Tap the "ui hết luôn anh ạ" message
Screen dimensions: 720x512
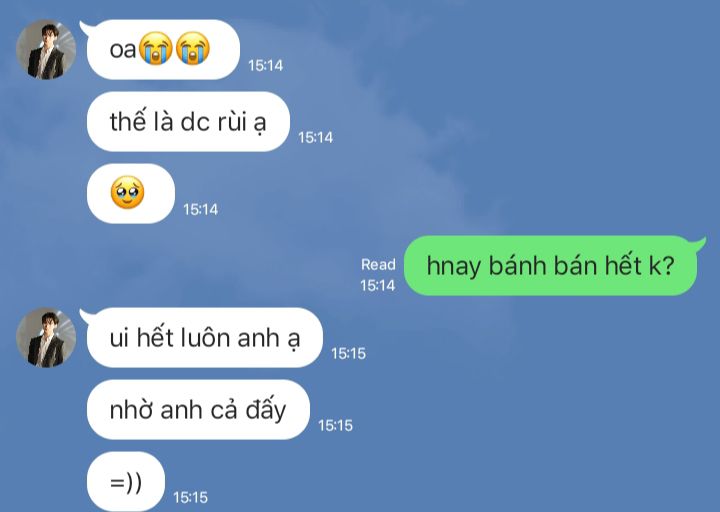(205, 338)
